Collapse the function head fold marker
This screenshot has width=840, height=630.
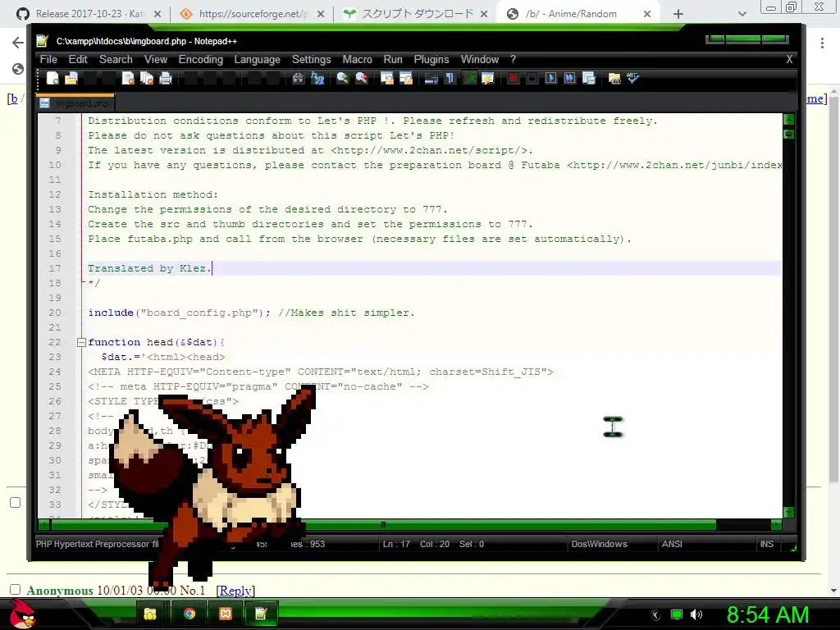coord(81,342)
